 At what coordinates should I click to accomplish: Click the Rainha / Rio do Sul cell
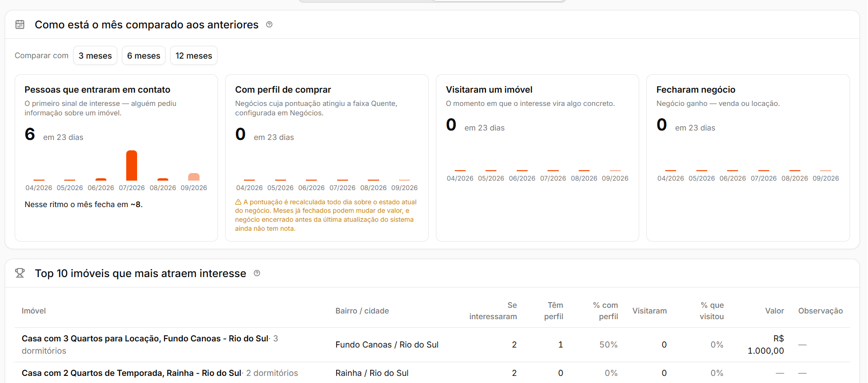(x=372, y=373)
